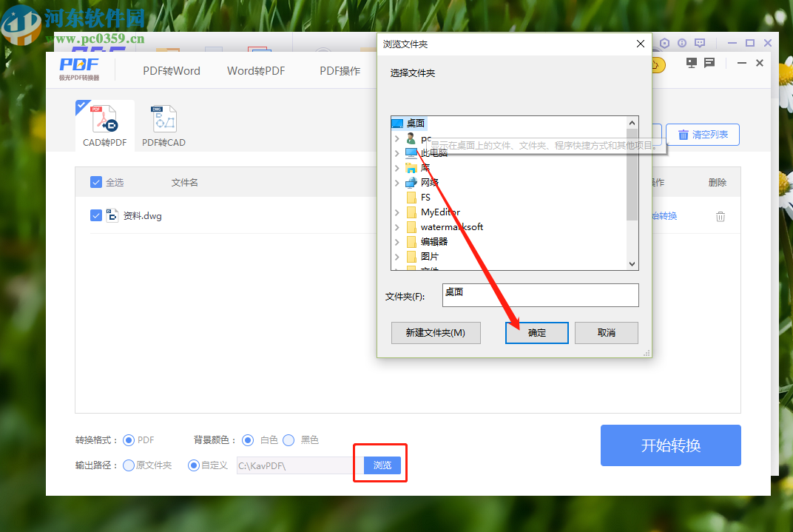Open the message feedback icon in PDF converter
793x532 pixels.
point(709,63)
